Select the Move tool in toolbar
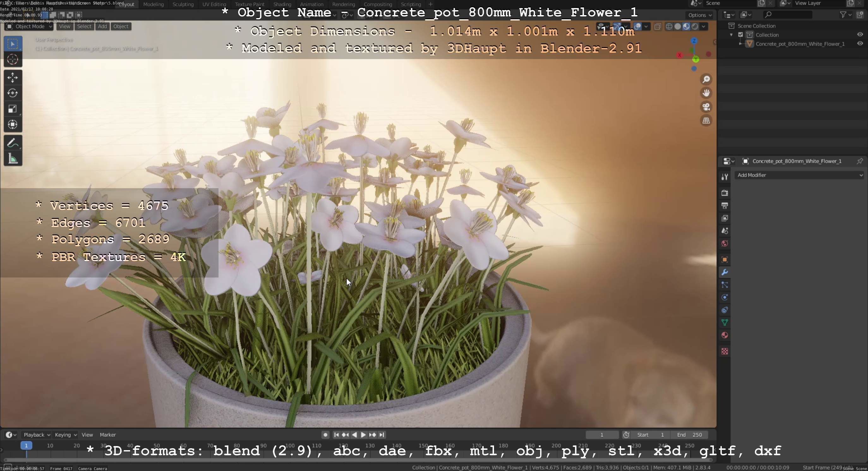868x471 pixels. tap(12, 77)
